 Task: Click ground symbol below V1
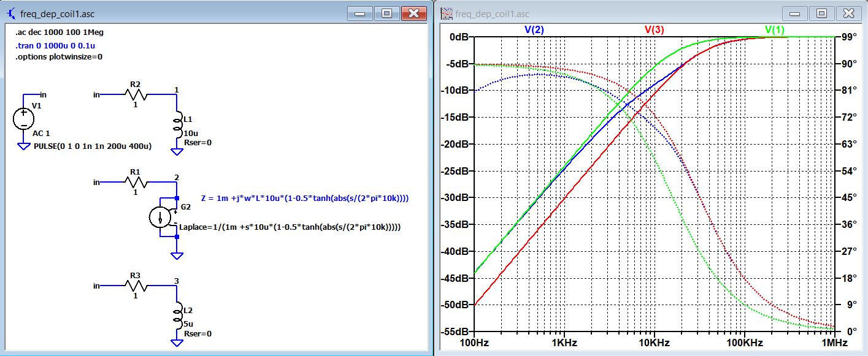coord(24,146)
